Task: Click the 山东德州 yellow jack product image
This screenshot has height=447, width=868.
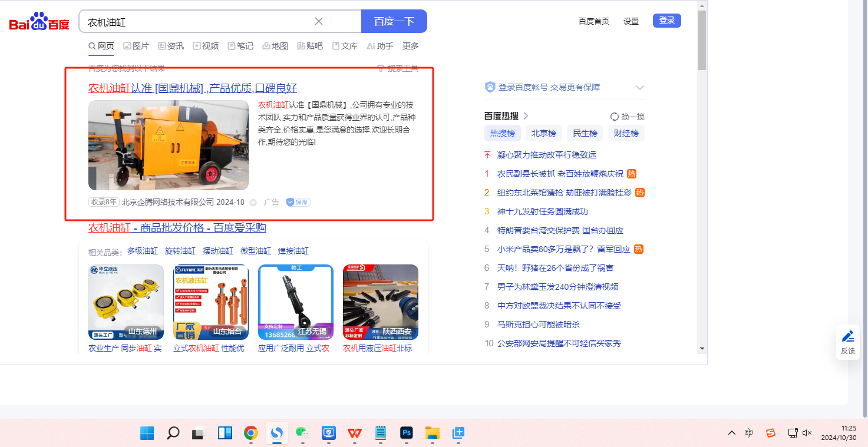Action: (x=126, y=302)
